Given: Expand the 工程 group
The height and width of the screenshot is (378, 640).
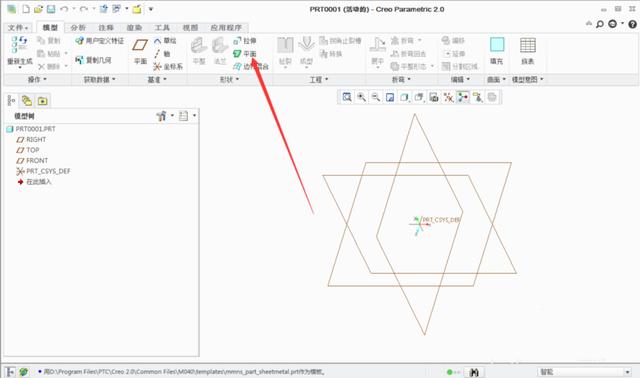Looking at the screenshot, I should (x=319, y=80).
